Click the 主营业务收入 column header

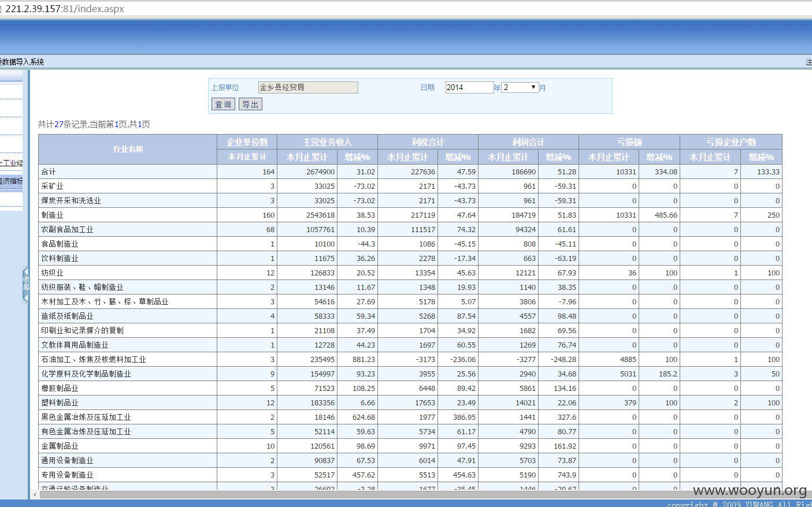coord(327,142)
